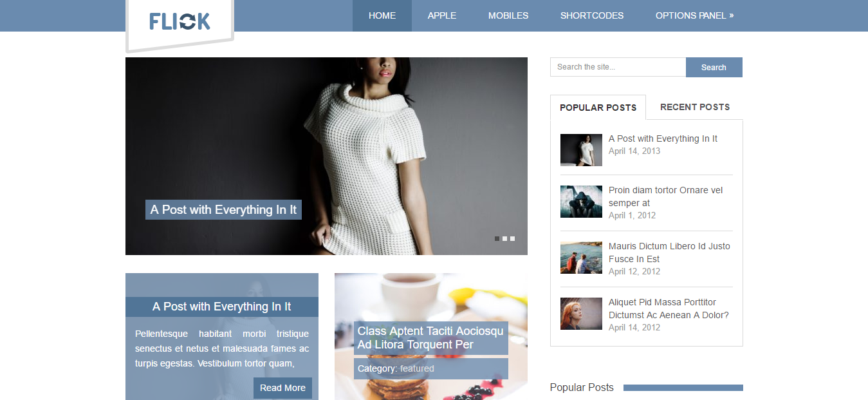Select the first slider pagination dot
This screenshot has height=400, width=868.
497,239
